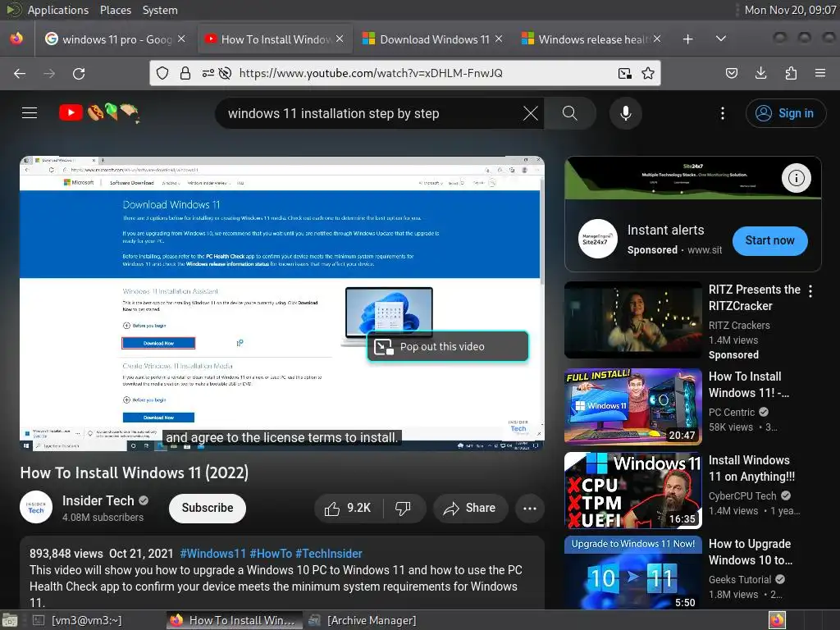840x630 pixels.
Task: Close the Download Windows 11 tab
Action: coord(499,39)
